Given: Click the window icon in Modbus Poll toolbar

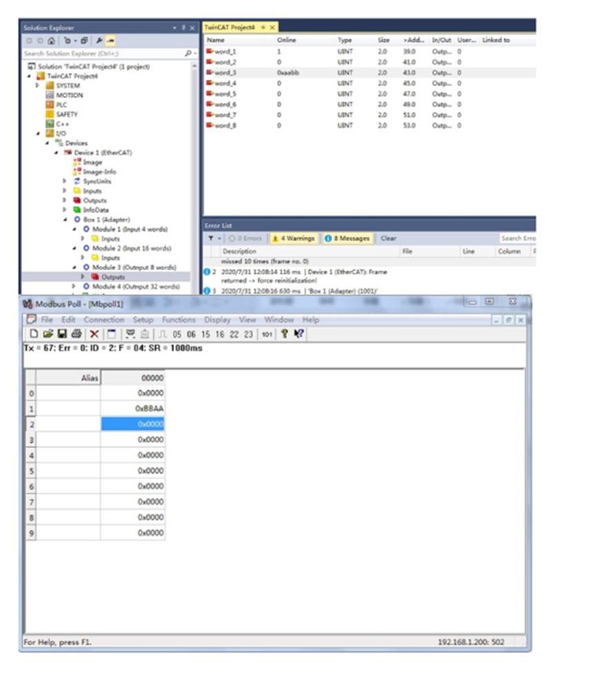Looking at the screenshot, I should tap(112, 333).
